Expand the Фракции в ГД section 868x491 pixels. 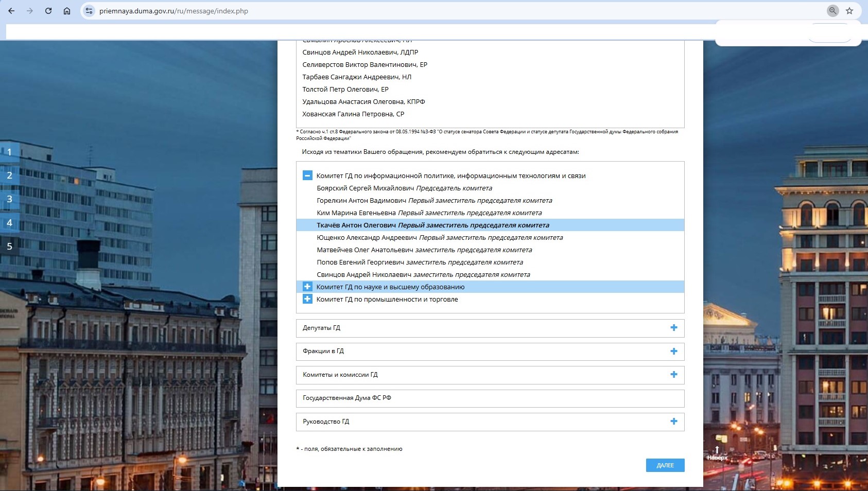(x=673, y=352)
